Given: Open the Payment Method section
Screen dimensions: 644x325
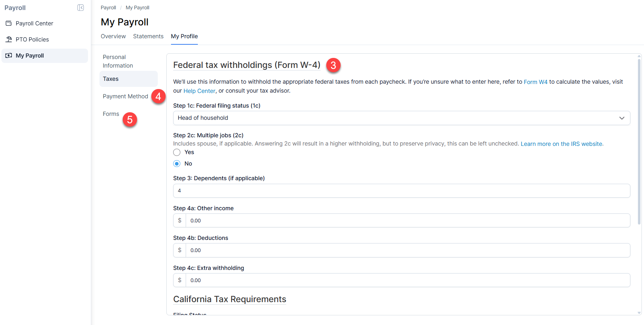Looking at the screenshot, I should click(x=125, y=96).
